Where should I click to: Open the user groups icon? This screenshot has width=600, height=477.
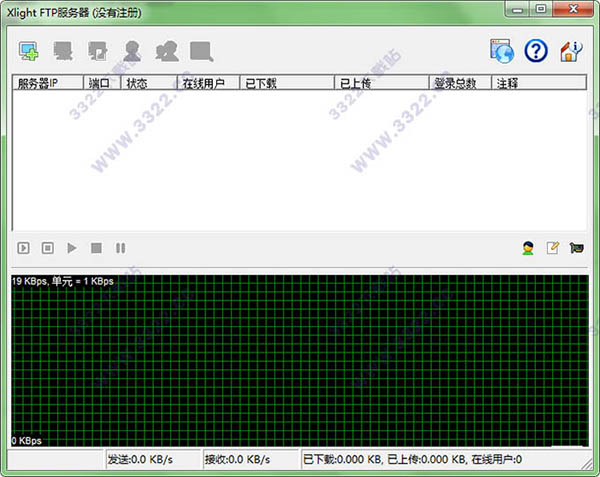pos(167,51)
